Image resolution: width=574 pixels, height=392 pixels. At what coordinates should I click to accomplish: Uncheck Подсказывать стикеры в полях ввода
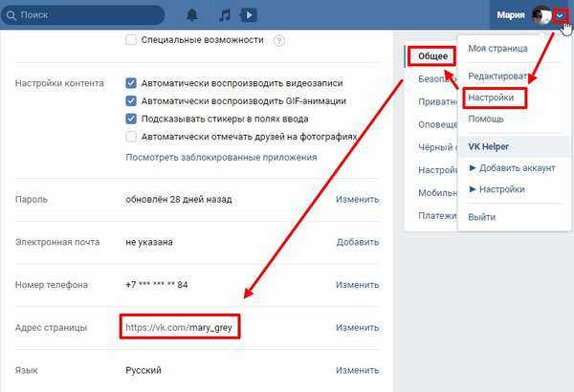pos(131,119)
